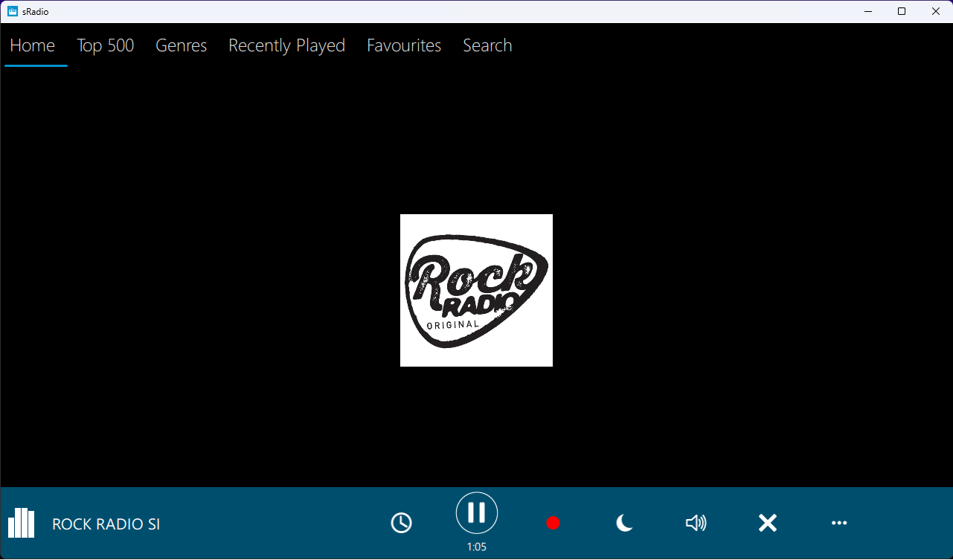Switch to the Top 500 tab
Image resolution: width=953 pixels, height=560 pixels.
[x=106, y=45]
